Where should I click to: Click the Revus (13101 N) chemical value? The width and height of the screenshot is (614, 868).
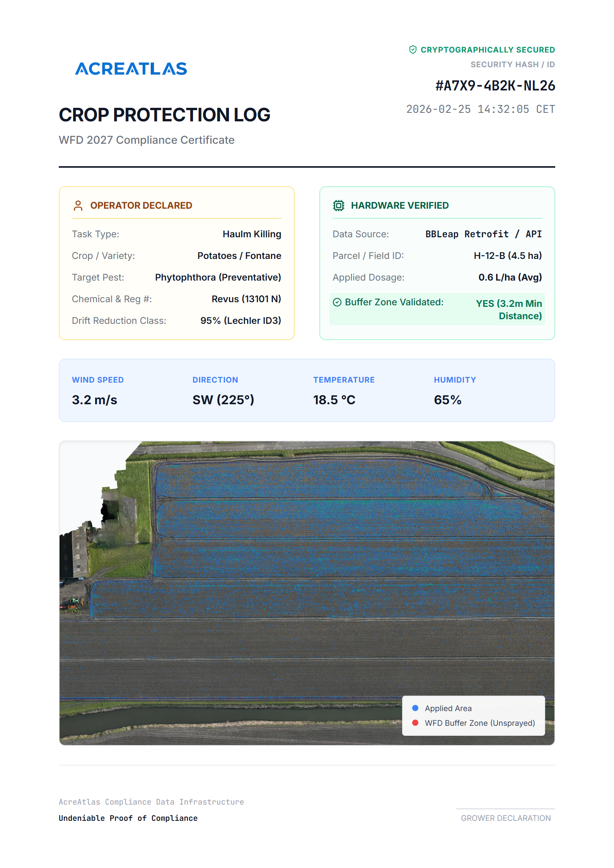(246, 299)
